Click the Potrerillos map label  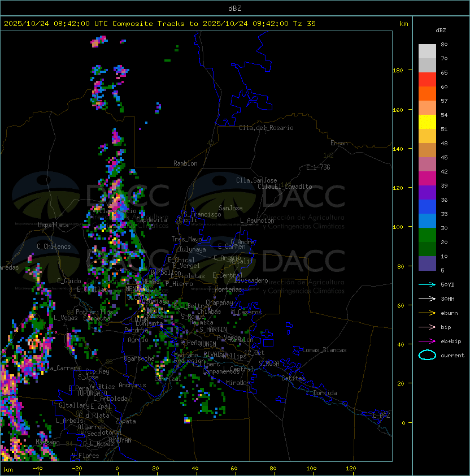(94, 312)
